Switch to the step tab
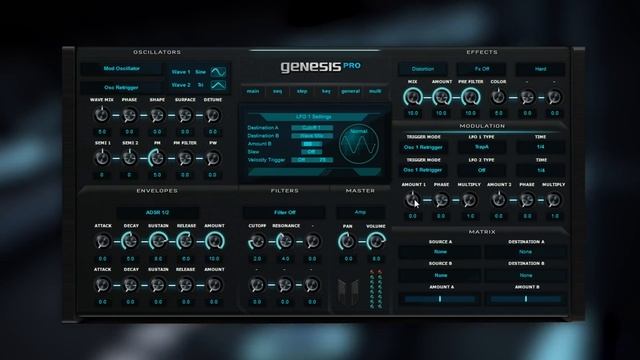The image size is (640, 360). pos(302,91)
